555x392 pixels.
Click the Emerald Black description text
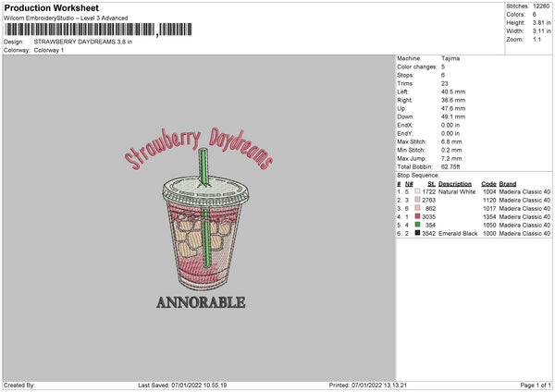pyautogui.click(x=458, y=234)
